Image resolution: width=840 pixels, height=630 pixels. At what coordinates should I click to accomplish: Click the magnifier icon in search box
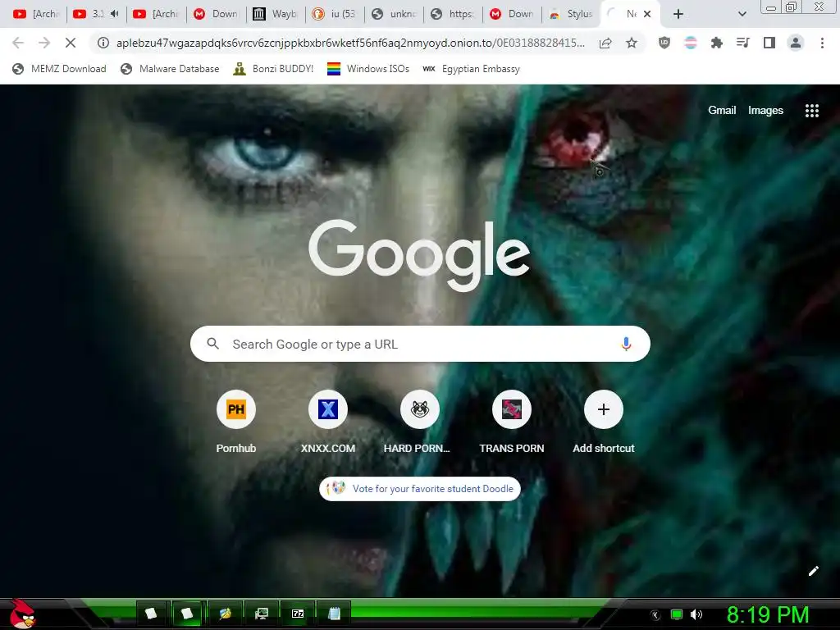click(x=212, y=344)
